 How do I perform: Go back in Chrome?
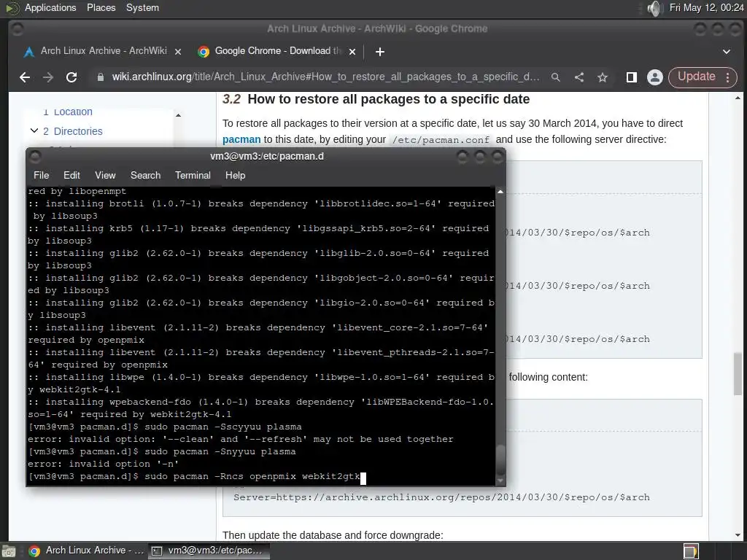pos(25,77)
